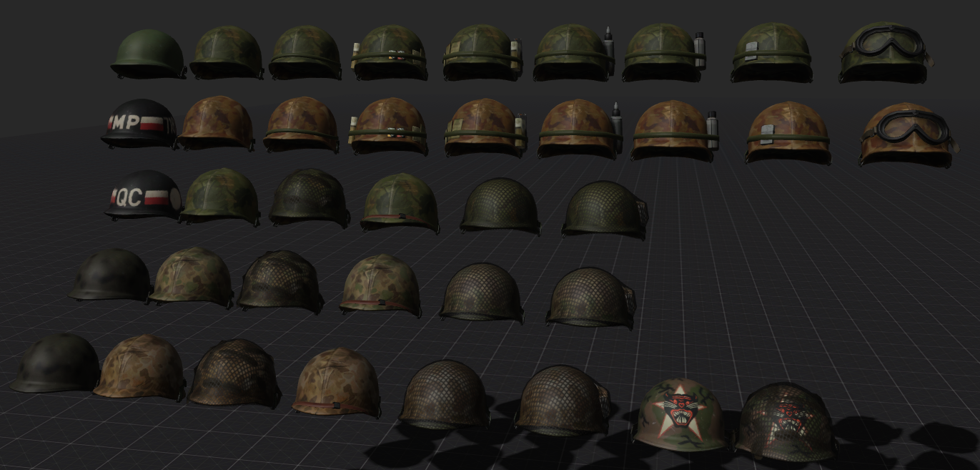Viewport: 980px width, 470px height.
Task: Pick the plain brown camo helmet in bottom row
Action: [x=140, y=368]
